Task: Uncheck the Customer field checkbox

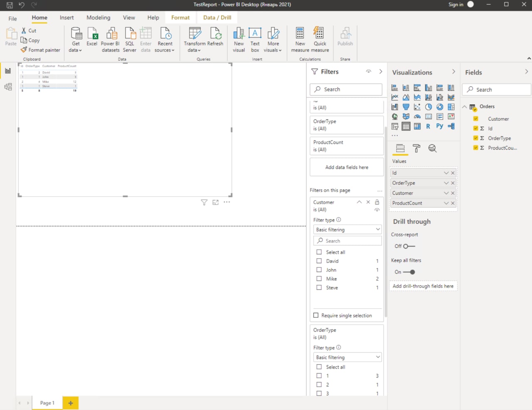Action: click(476, 119)
